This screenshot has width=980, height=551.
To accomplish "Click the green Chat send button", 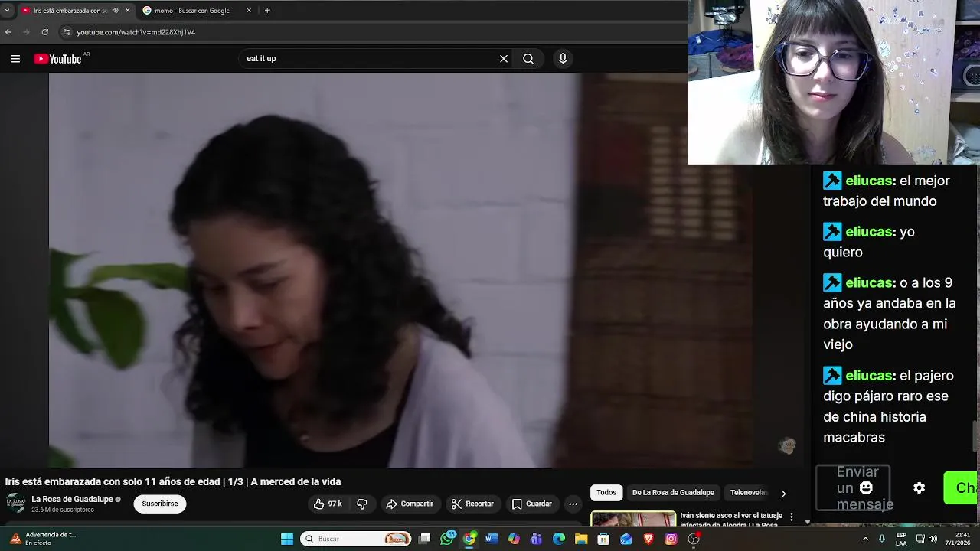I will [x=962, y=488].
